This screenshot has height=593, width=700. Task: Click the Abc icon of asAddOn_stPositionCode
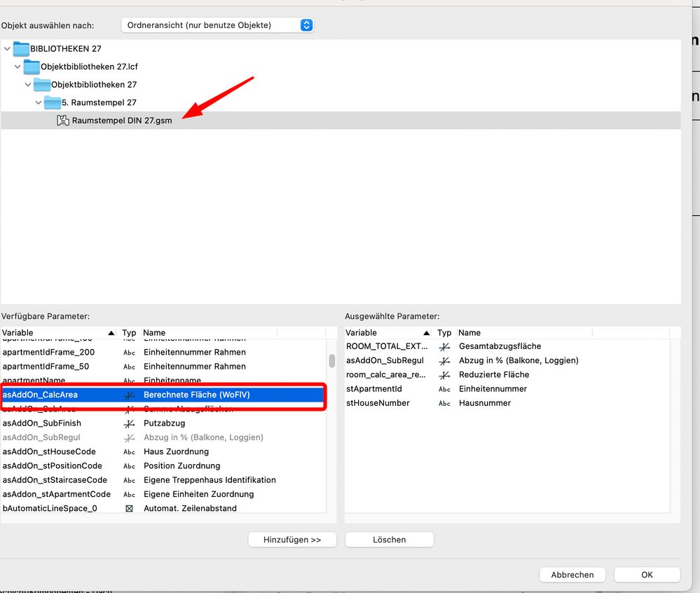[129, 466]
